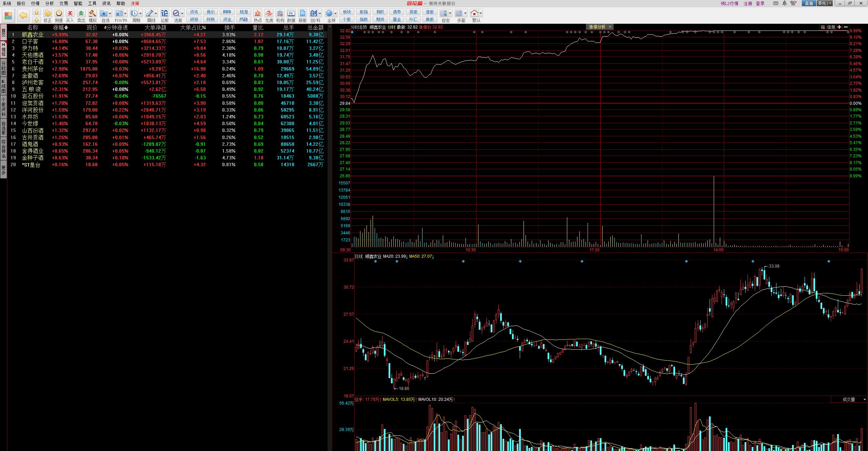The image size is (868, 451).
Task: Open the 龙虎 dragon-tiger list icon
Action: coord(269,14)
